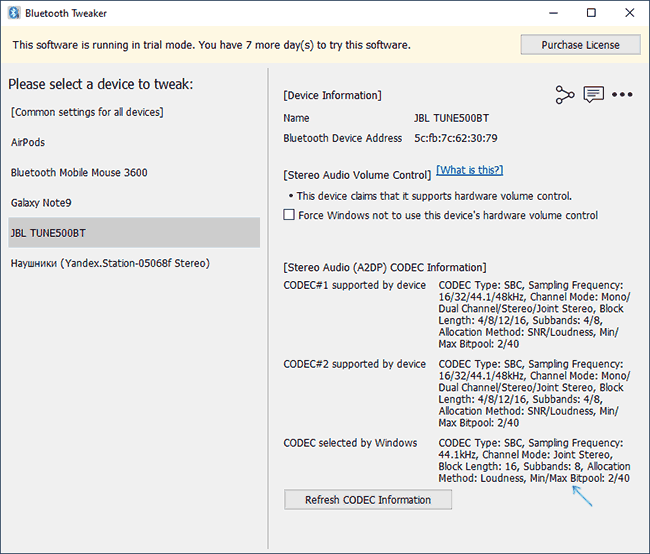The image size is (650, 554).
Task: Select Yandex.Station headphones device entry
Action: (110, 263)
